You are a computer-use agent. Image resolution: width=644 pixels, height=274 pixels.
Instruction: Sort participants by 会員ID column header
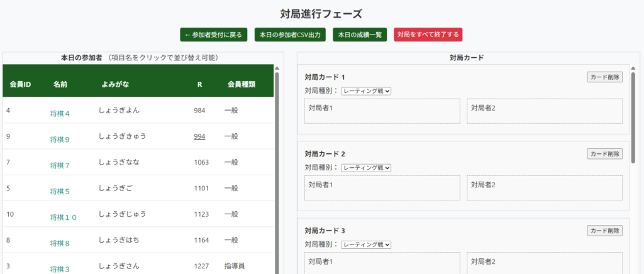pyautogui.click(x=21, y=84)
